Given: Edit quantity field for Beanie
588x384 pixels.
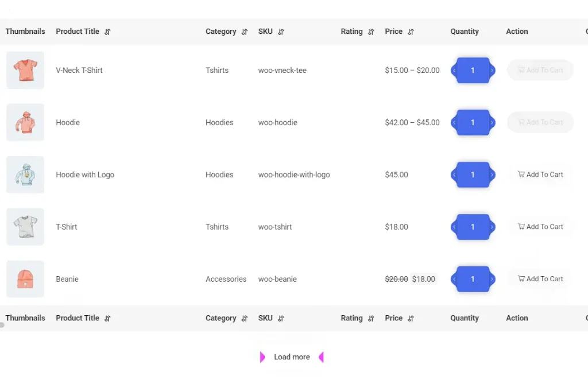Looking at the screenshot, I should pyautogui.click(x=473, y=279).
